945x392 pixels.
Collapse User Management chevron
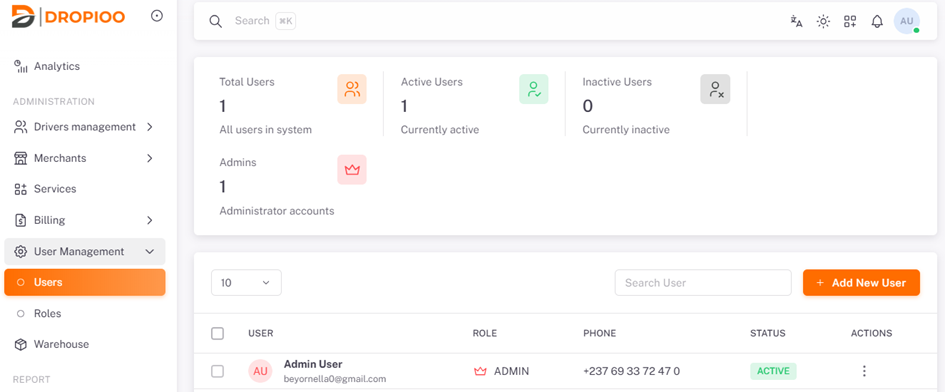tap(149, 251)
